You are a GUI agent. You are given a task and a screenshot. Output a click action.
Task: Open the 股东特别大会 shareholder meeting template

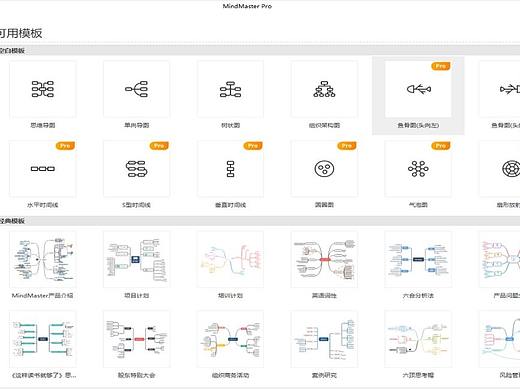(137, 339)
